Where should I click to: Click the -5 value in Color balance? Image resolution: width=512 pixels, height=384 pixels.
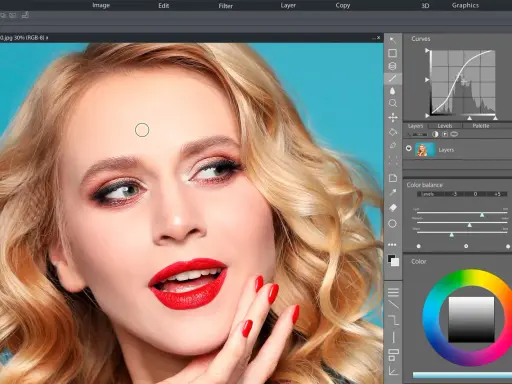coord(455,194)
